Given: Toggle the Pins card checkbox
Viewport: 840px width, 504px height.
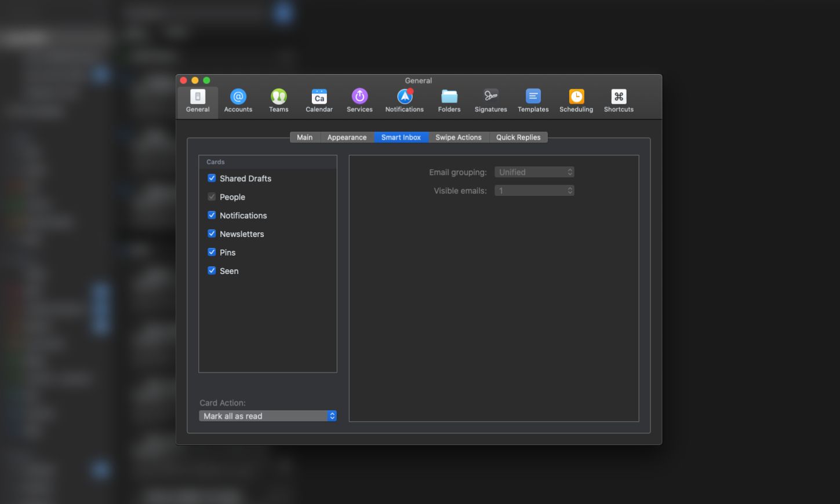Looking at the screenshot, I should tap(212, 253).
